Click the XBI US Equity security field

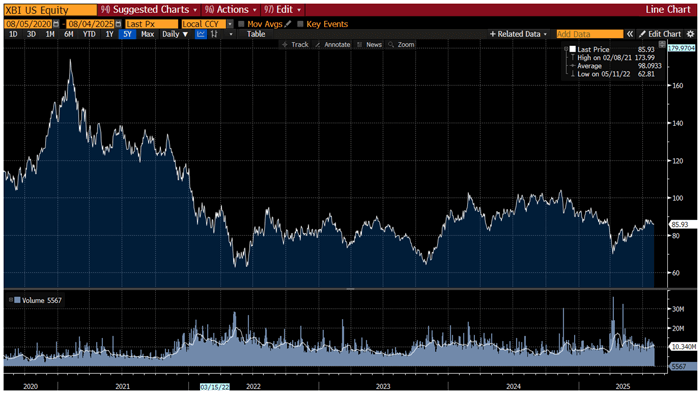[50, 10]
